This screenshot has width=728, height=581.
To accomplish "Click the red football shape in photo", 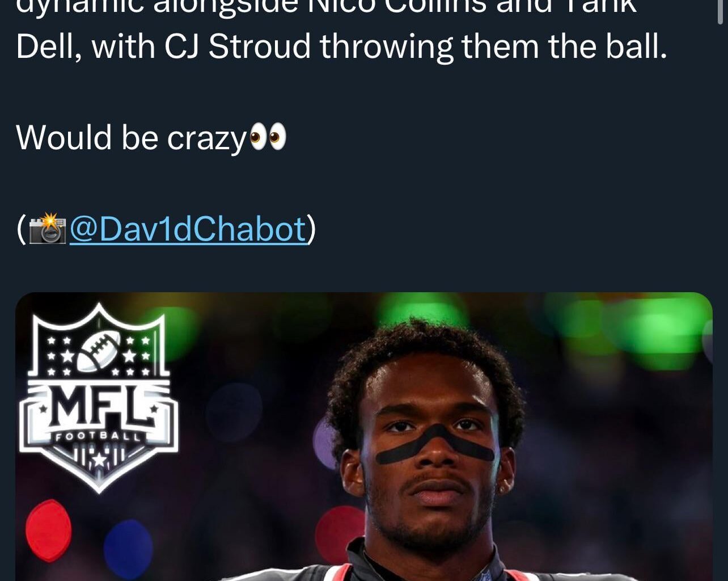I will pyautogui.click(x=49, y=530).
